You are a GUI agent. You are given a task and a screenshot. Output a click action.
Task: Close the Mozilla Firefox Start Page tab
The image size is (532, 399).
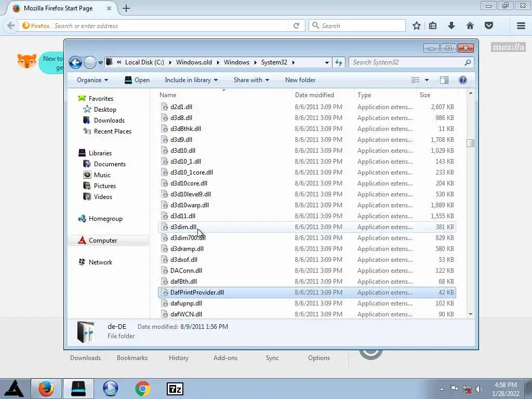[x=109, y=8]
